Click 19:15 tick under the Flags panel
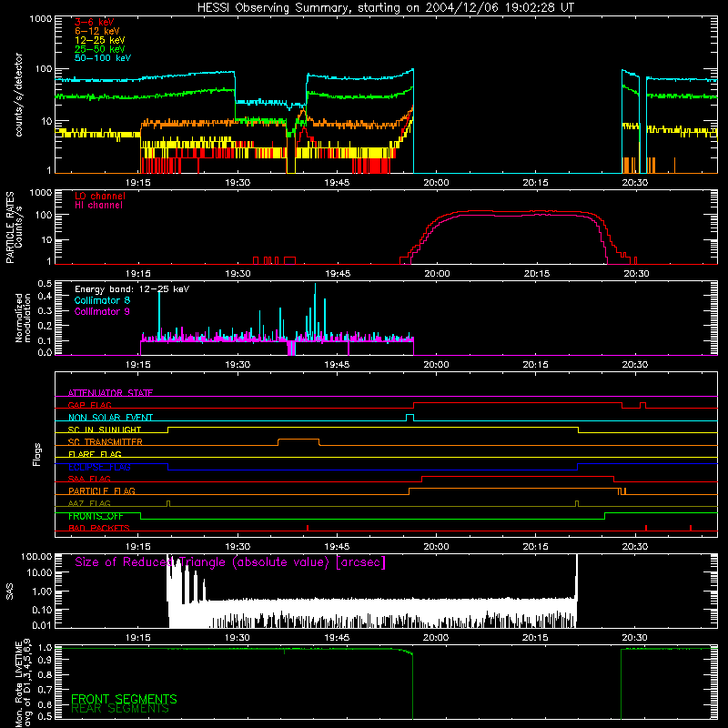 138,547
